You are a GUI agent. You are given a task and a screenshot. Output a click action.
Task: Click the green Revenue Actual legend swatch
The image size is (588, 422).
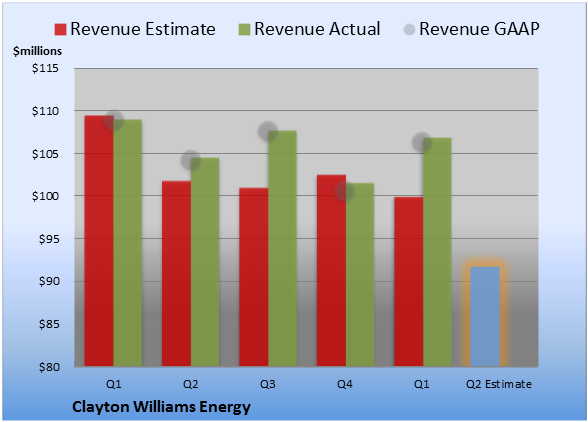click(244, 29)
